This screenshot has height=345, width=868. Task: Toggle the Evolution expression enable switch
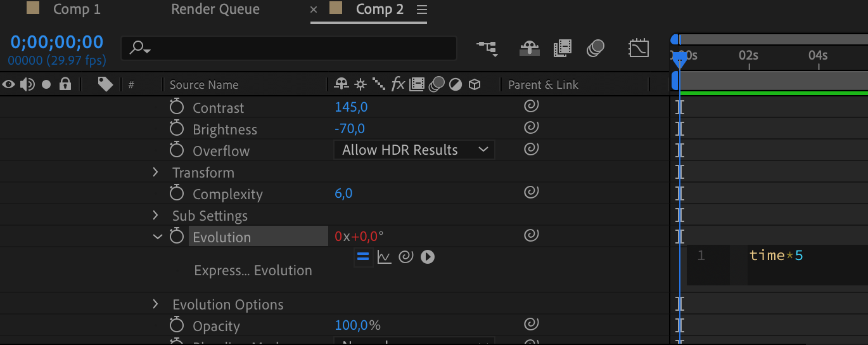363,257
